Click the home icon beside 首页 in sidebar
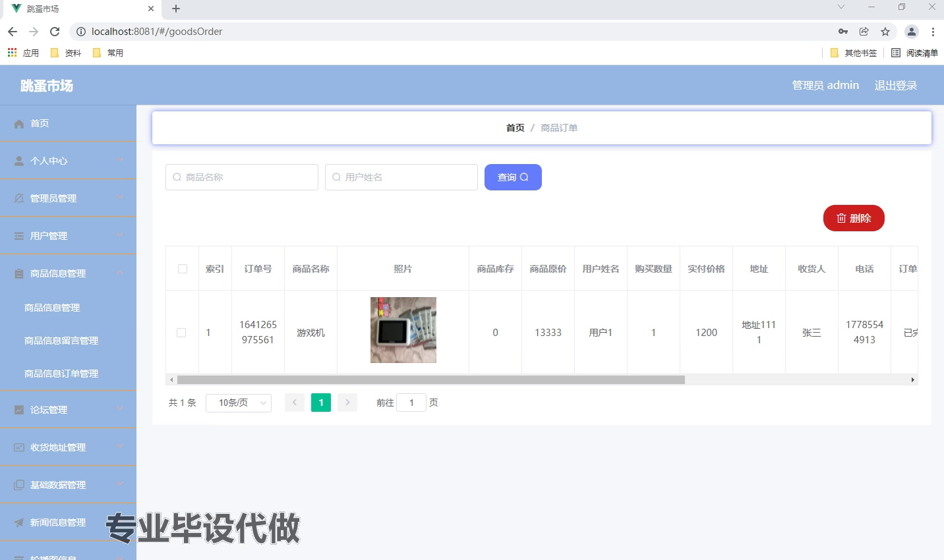This screenshot has height=560, width=944. [19, 124]
